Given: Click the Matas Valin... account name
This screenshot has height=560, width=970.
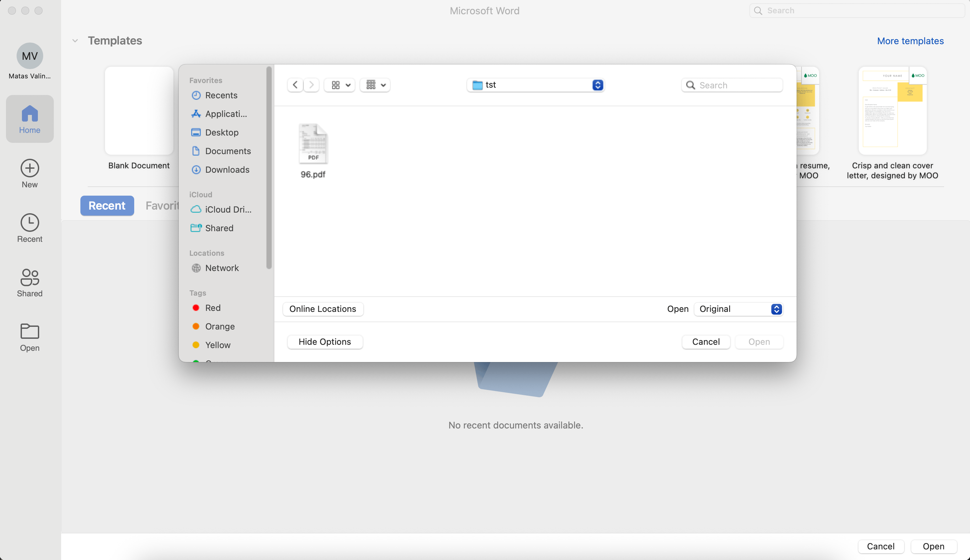Looking at the screenshot, I should pos(30,76).
